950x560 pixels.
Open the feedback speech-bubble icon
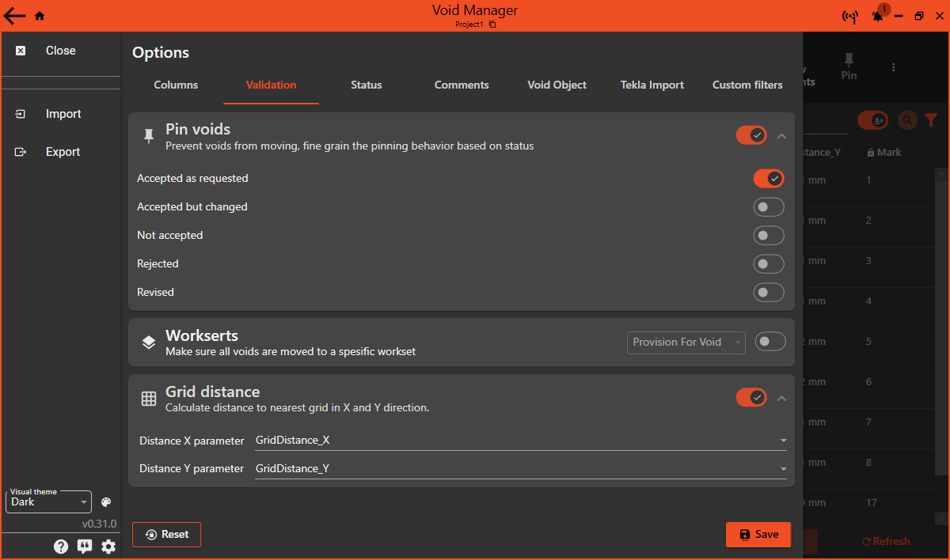(85, 546)
